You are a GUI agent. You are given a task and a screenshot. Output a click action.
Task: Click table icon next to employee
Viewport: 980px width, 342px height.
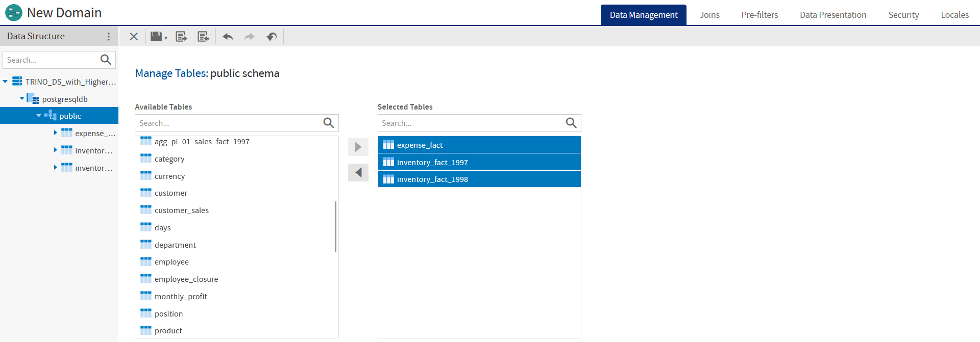click(x=146, y=261)
